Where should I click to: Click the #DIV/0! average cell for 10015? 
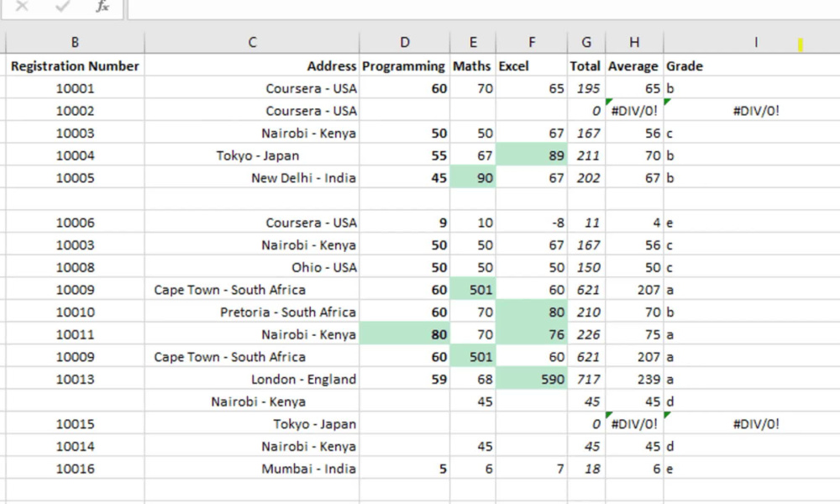click(634, 424)
